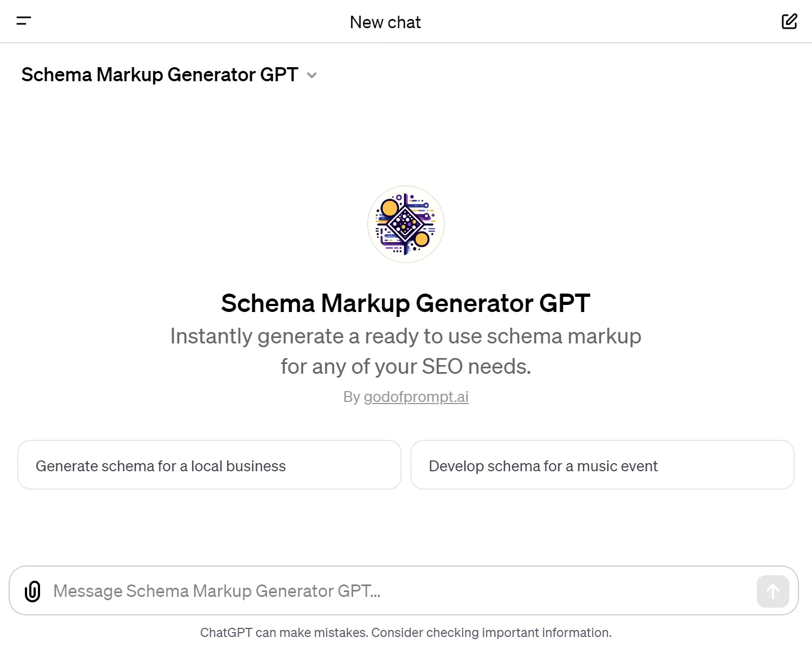Click the paperclip attachment icon
The image size is (812, 650).
(32, 591)
